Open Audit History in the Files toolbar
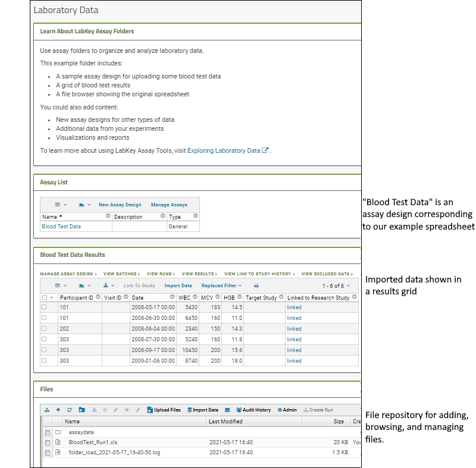 253,410
